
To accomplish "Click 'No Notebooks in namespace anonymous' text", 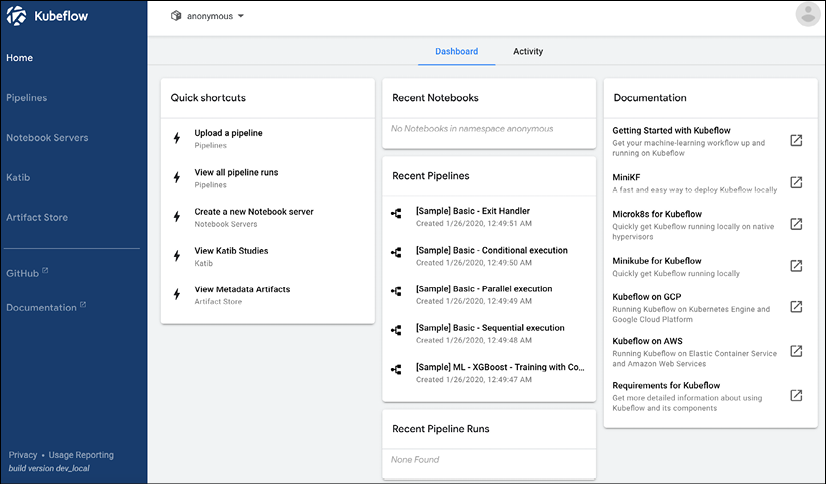I will coord(472,129).
